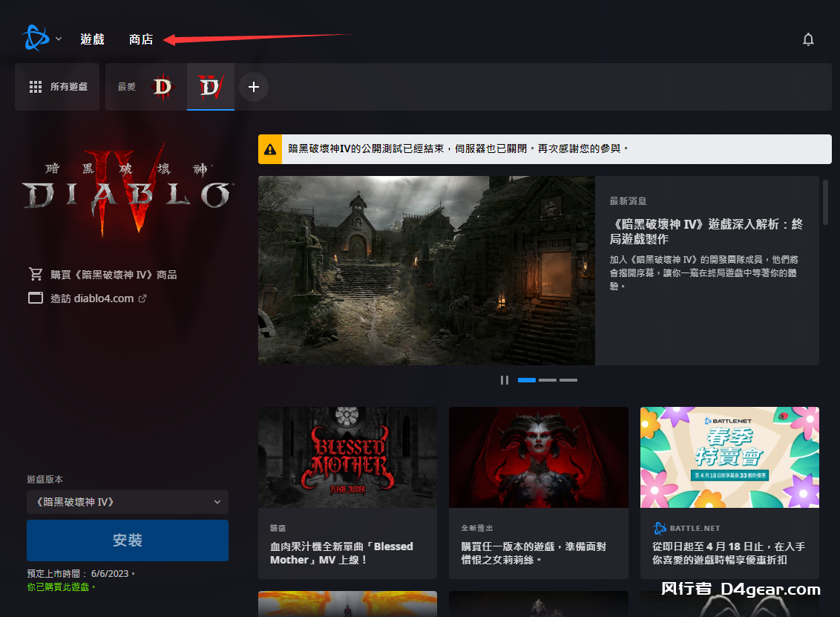
Task: Open the 遊戲版本 dropdown
Action: [128, 502]
